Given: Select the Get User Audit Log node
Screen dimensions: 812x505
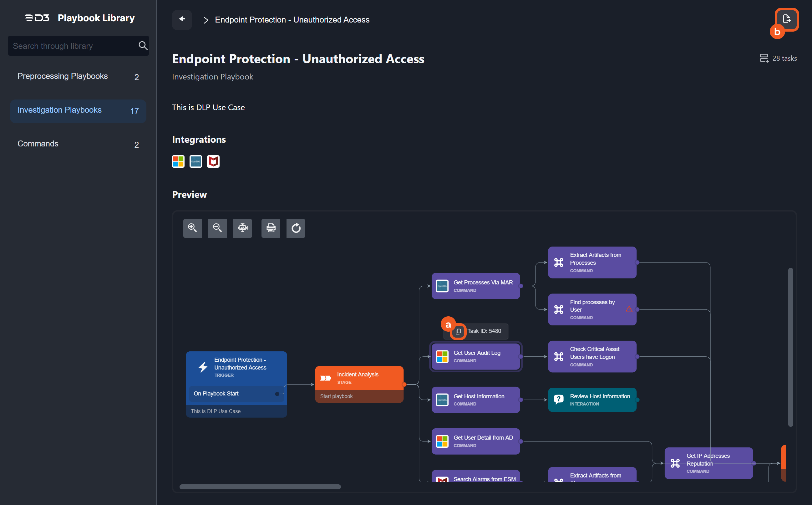Looking at the screenshot, I should coord(475,356).
